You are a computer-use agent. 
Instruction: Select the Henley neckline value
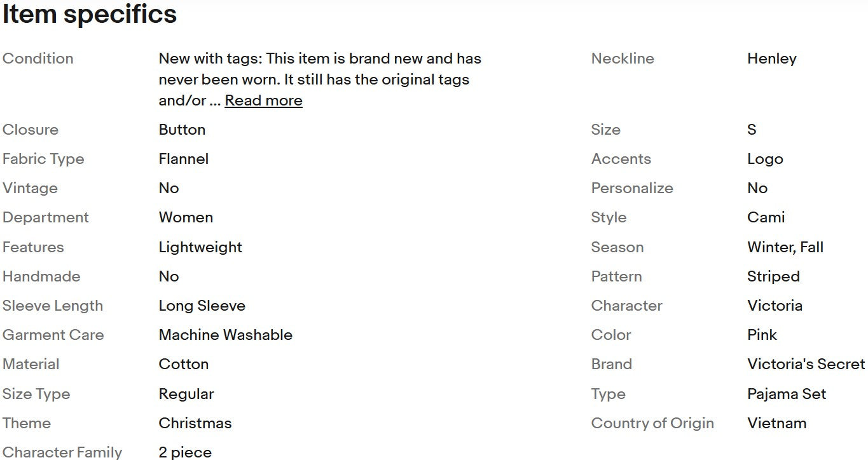(x=771, y=58)
